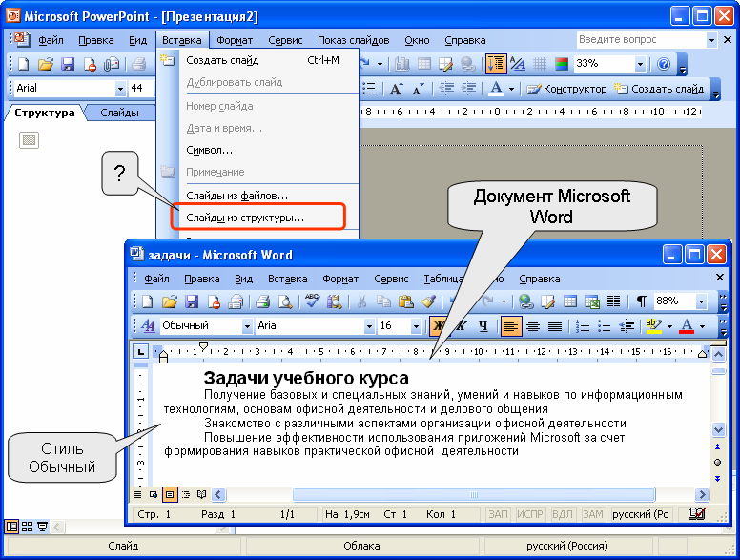
Task: Click yellow highlight color swatch in Word
Action: [x=653, y=325]
